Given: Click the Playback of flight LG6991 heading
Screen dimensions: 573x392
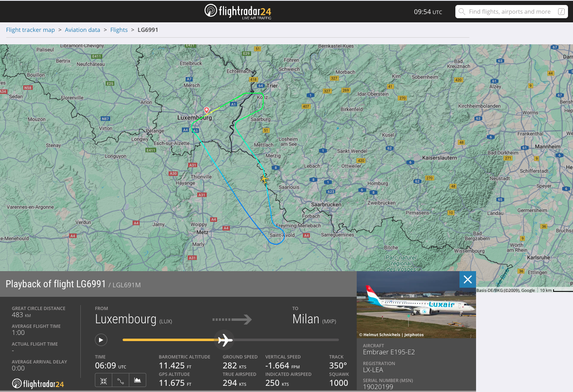Looking at the screenshot, I should 56,284.
